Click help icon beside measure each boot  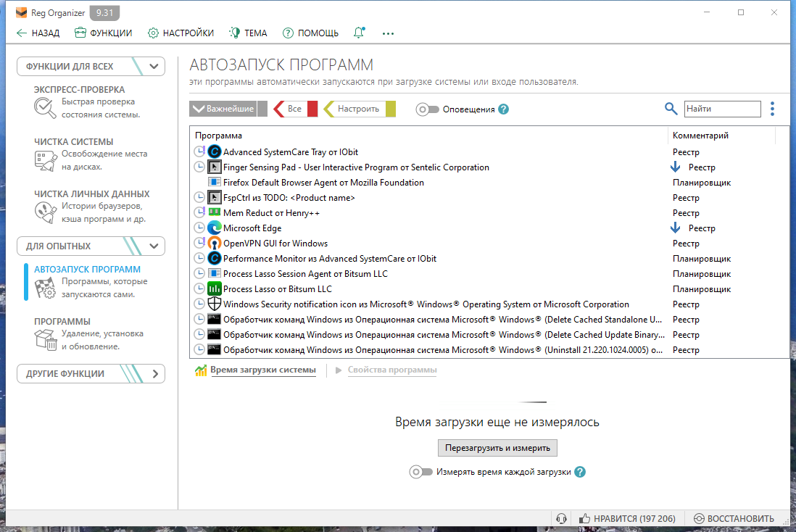coord(580,472)
